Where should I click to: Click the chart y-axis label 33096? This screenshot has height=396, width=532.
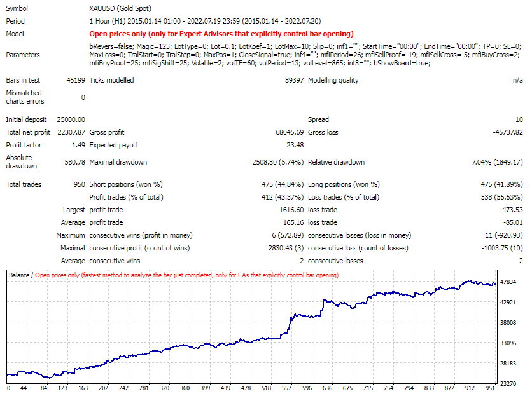[508, 343]
